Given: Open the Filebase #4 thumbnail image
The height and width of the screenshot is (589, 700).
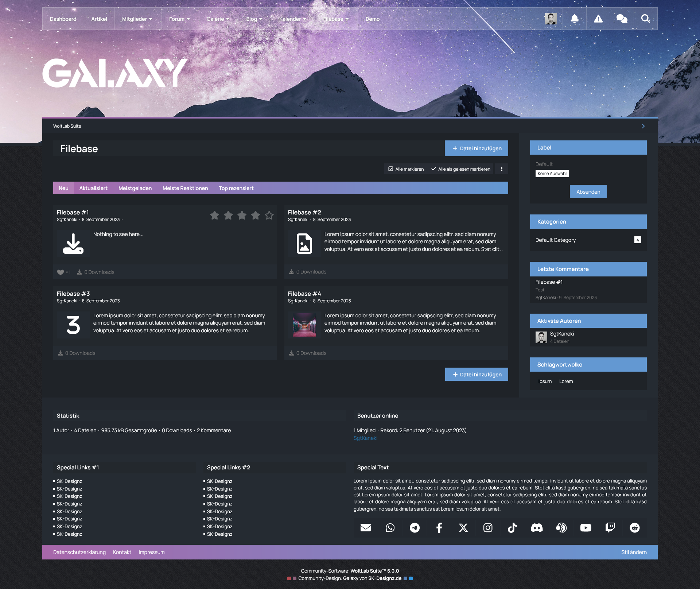Looking at the screenshot, I should (x=304, y=325).
